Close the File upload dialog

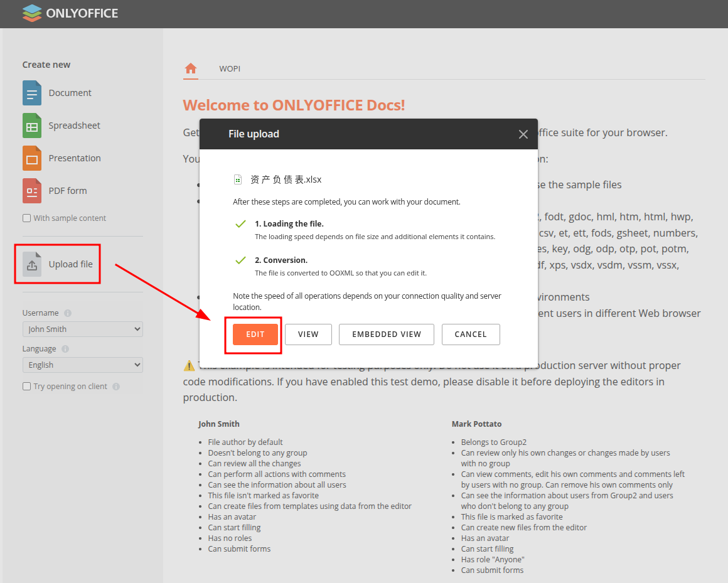tap(523, 134)
